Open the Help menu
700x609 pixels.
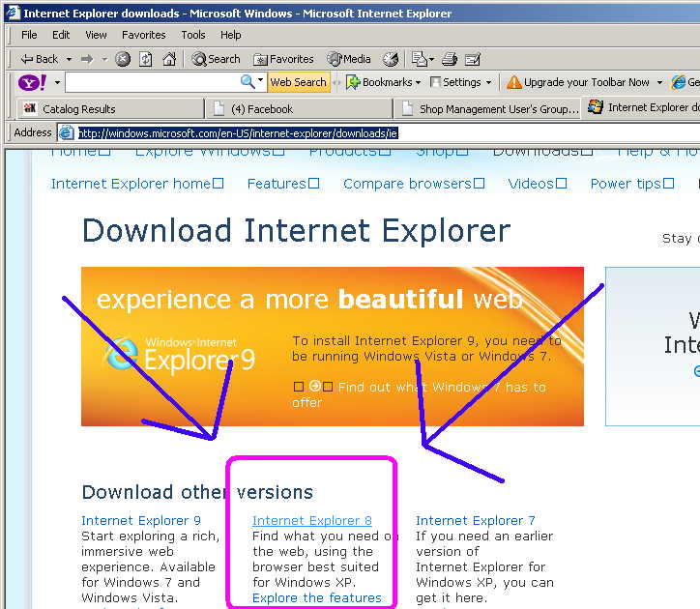(231, 35)
